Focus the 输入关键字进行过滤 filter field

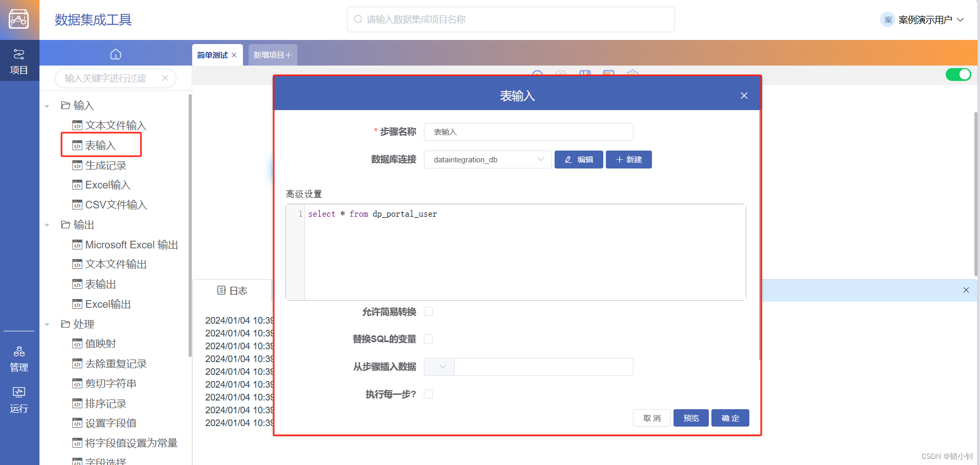[115, 78]
